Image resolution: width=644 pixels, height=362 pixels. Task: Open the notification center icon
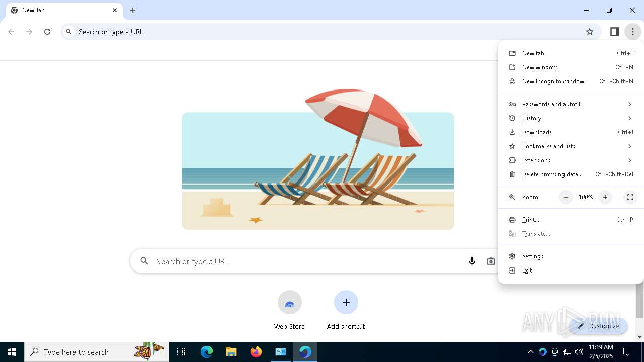tap(627, 352)
